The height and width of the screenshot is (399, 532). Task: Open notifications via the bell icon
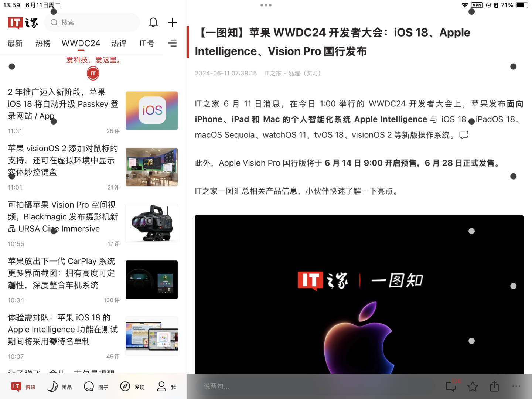pos(153,22)
